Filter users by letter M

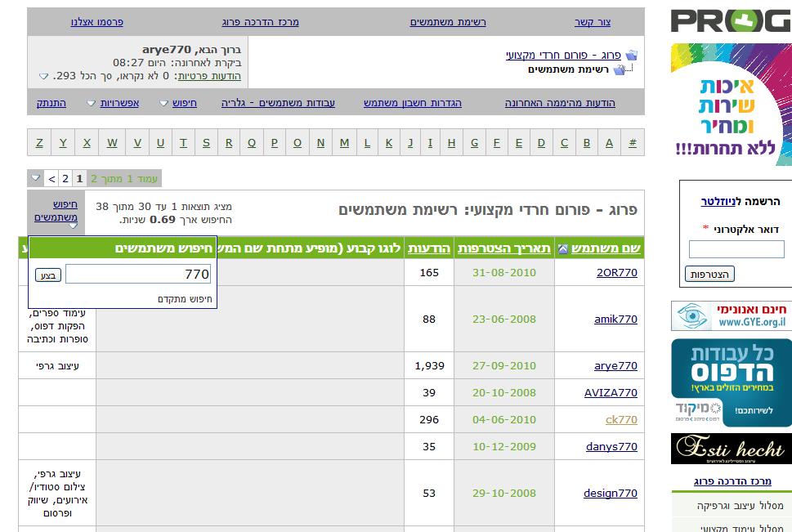(x=344, y=143)
